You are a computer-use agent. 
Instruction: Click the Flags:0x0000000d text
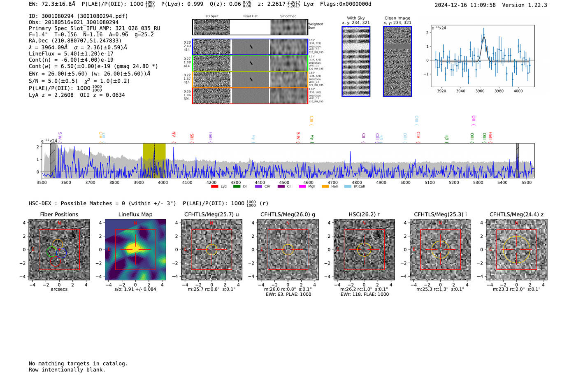point(346,4)
